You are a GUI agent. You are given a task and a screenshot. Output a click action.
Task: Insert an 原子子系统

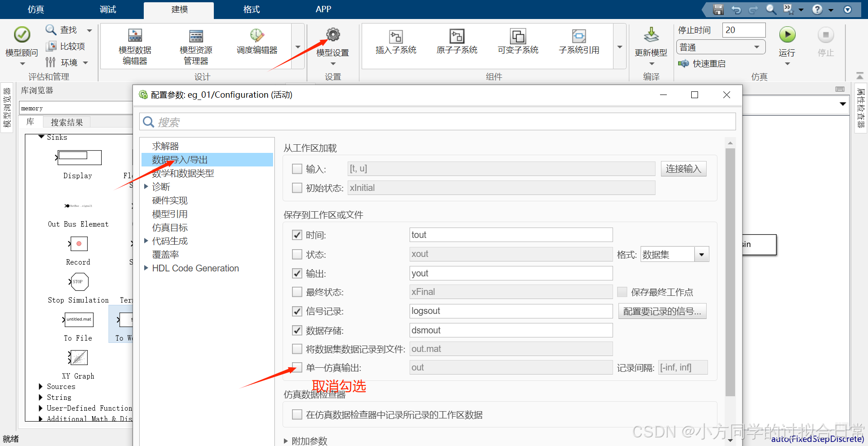(457, 43)
